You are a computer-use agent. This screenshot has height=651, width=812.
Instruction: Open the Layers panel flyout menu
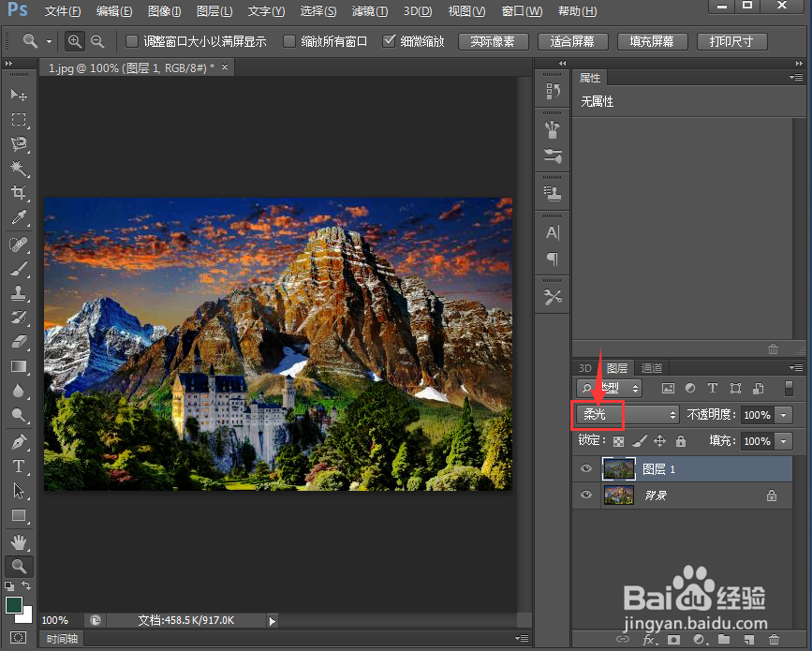point(796,367)
